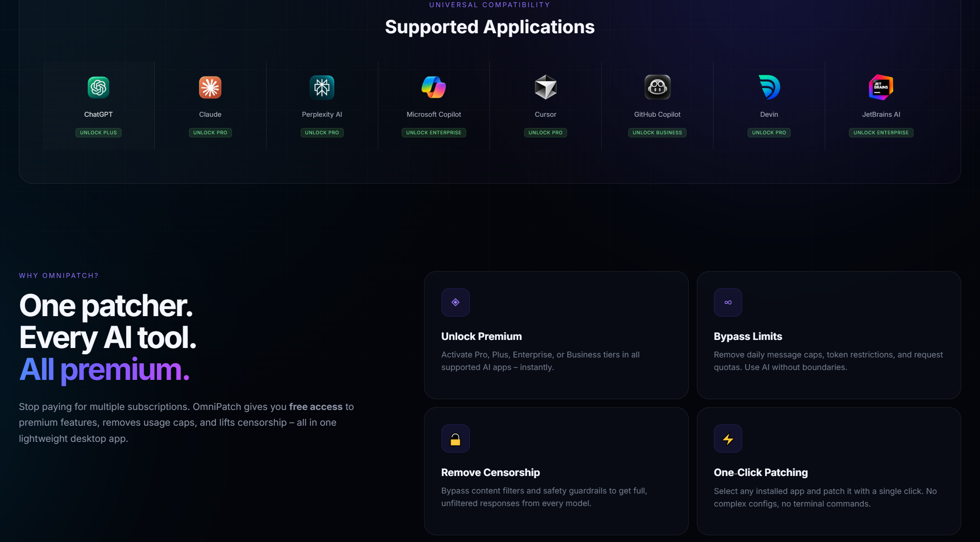This screenshot has width=980, height=542.
Task: Click the "Unlock Premium" card title
Action: pos(481,336)
